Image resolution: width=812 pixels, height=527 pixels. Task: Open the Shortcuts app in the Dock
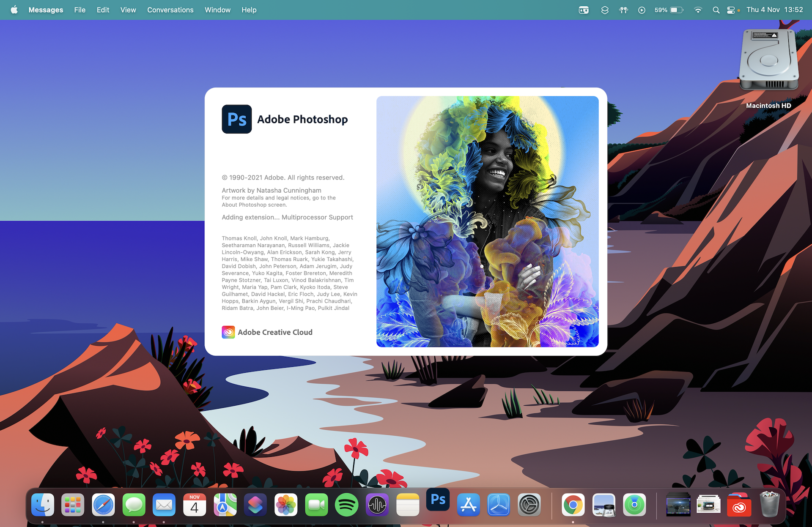point(255,505)
